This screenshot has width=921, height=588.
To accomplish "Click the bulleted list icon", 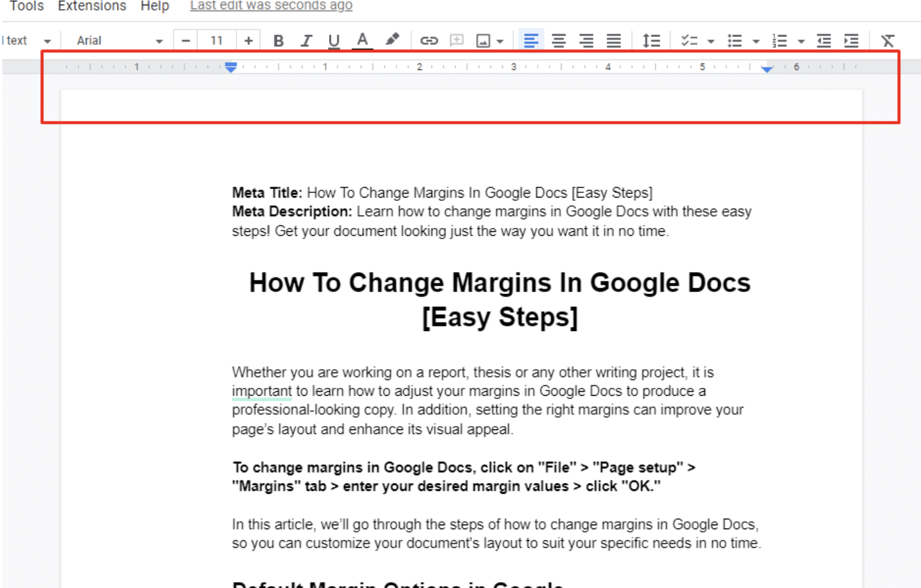I will click(x=735, y=41).
